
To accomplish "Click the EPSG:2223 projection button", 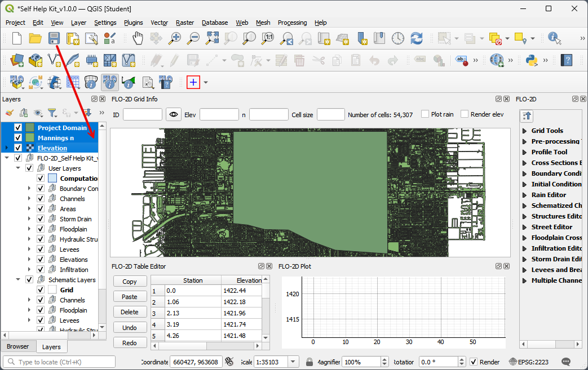I will (x=528, y=362).
